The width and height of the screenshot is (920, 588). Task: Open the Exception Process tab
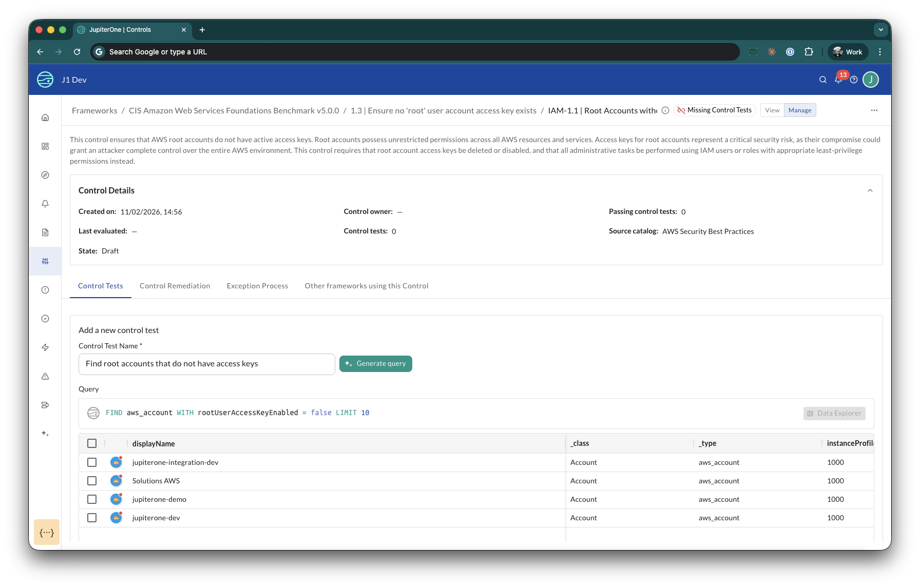(x=257, y=286)
